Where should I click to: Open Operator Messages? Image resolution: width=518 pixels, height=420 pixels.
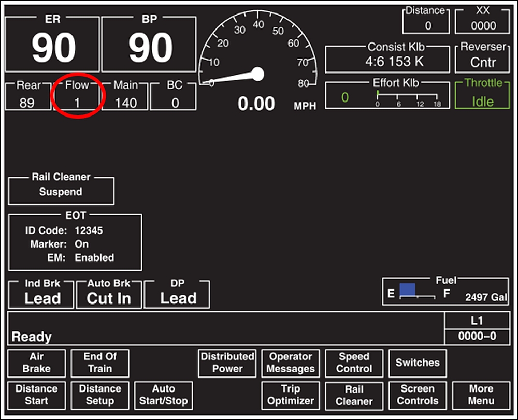(x=291, y=363)
